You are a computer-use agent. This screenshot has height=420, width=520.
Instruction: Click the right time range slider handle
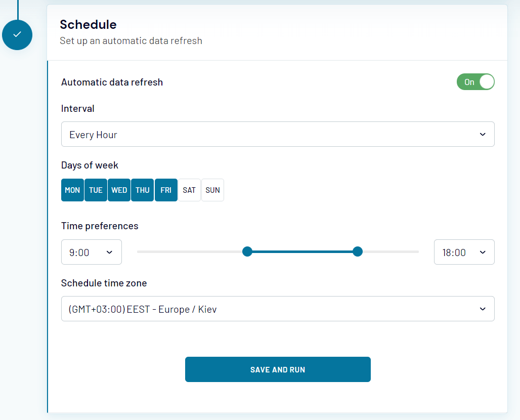tap(358, 251)
